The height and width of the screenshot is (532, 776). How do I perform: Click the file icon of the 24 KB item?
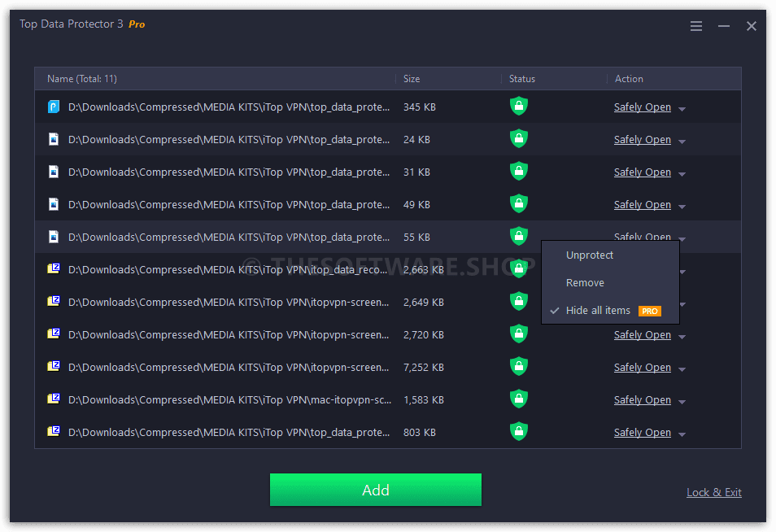[54, 139]
